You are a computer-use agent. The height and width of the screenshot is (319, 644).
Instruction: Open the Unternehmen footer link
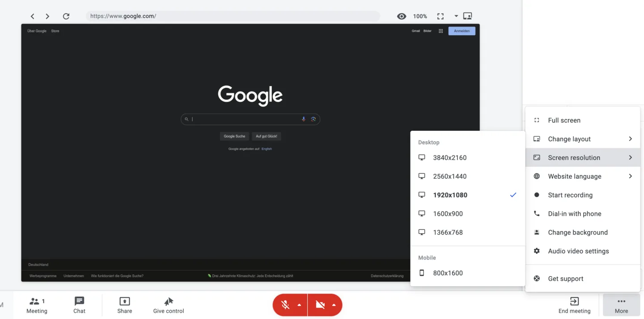(74, 276)
